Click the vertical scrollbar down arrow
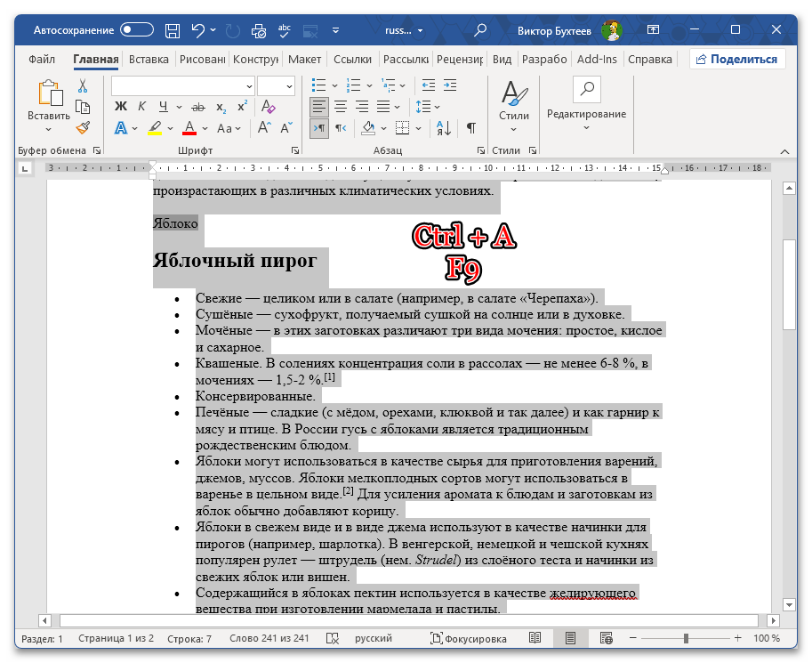The image size is (812, 663). pos(789,604)
